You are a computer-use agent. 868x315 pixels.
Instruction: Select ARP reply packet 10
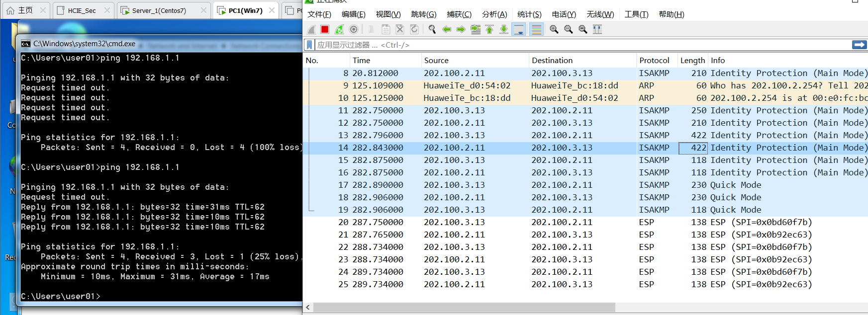585,98
